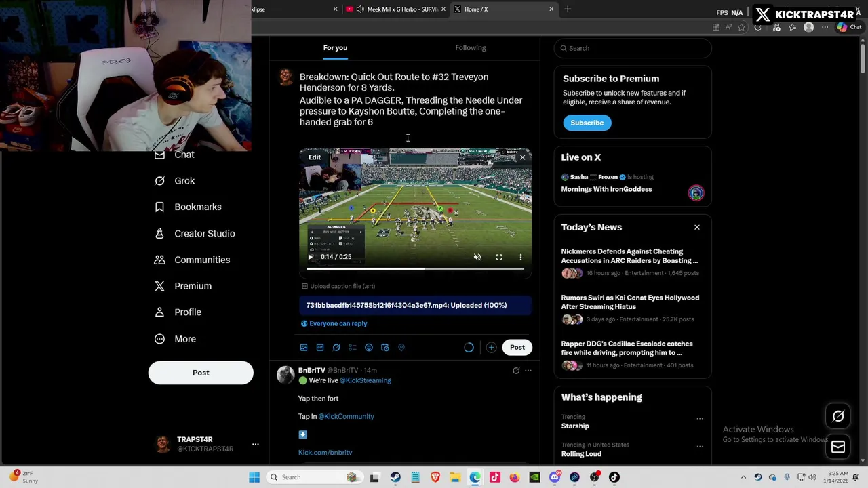Image resolution: width=868 pixels, height=488 pixels.
Task: Close the Home / X tab
Action: (x=551, y=9)
